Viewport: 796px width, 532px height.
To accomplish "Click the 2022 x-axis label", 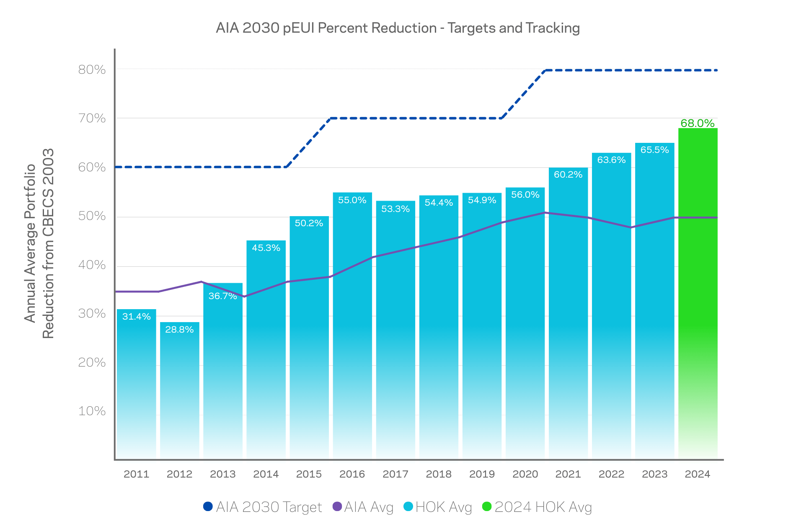I will point(612,474).
